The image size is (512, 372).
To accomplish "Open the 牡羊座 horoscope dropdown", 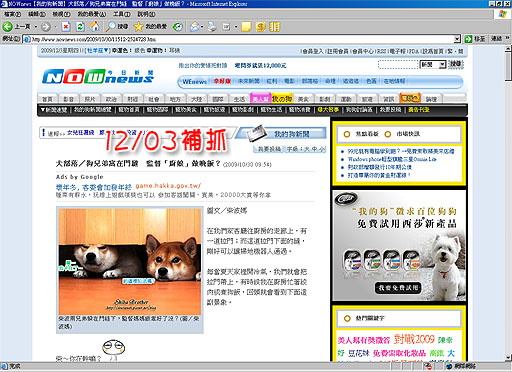I will coord(97,50).
